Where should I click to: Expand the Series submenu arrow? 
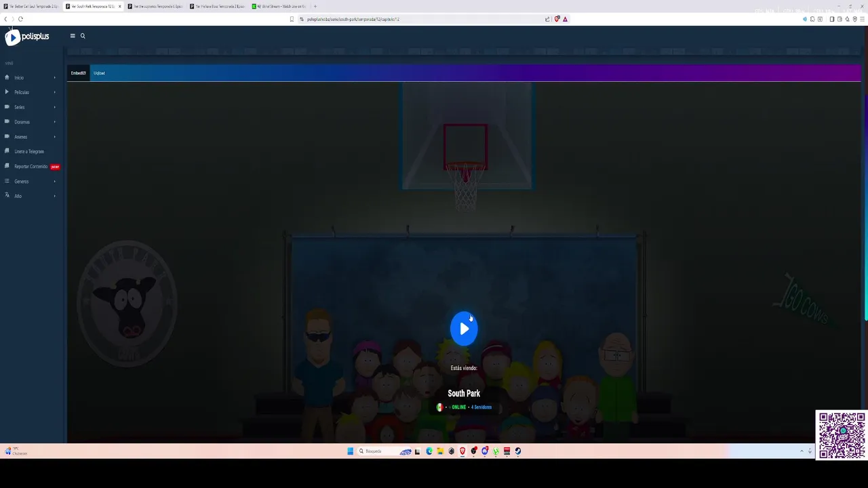(55, 107)
